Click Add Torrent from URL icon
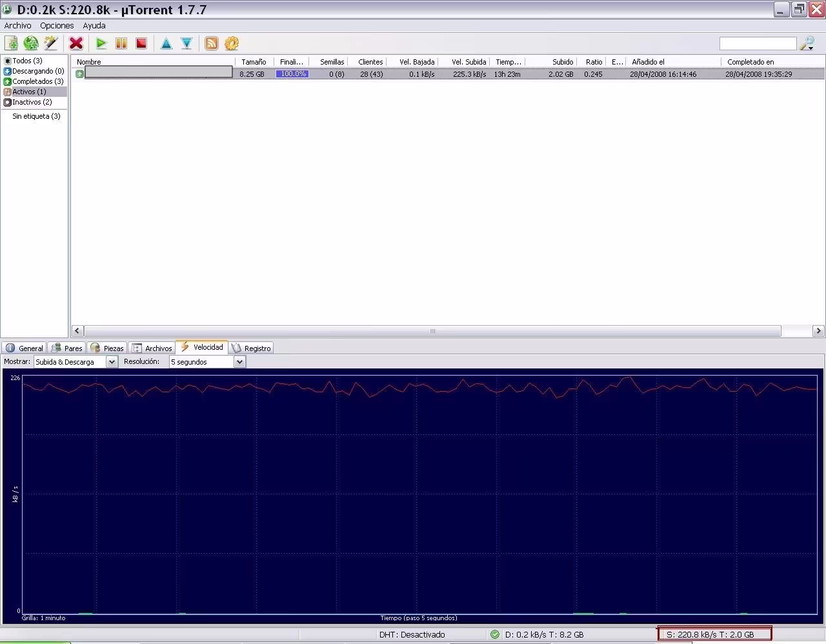Screen dimensions: 826x644 click(x=30, y=43)
